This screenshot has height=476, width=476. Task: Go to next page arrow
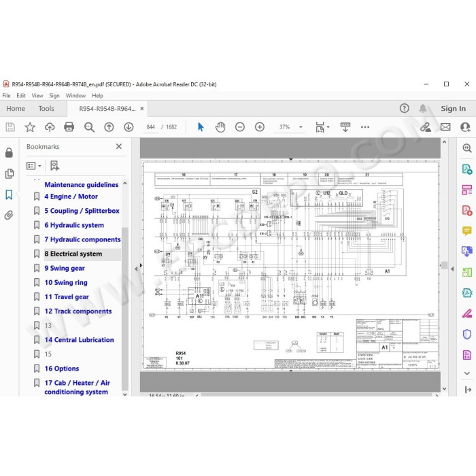point(129,127)
